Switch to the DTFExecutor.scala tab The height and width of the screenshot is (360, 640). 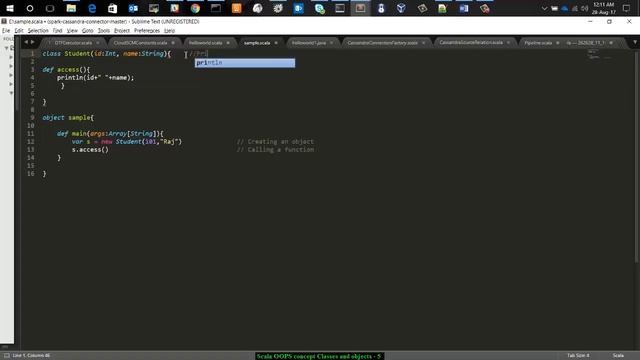click(x=73, y=43)
